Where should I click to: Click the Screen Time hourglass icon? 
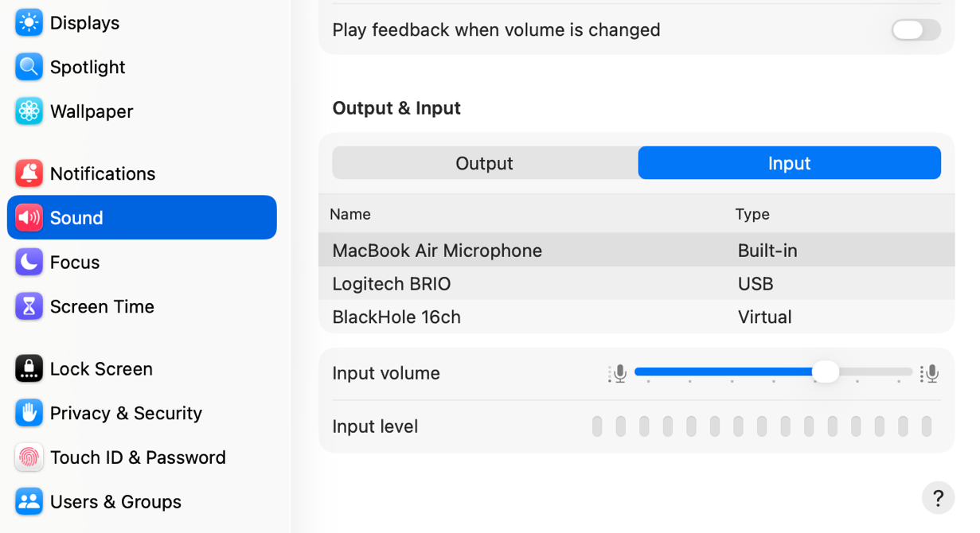(x=29, y=306)
